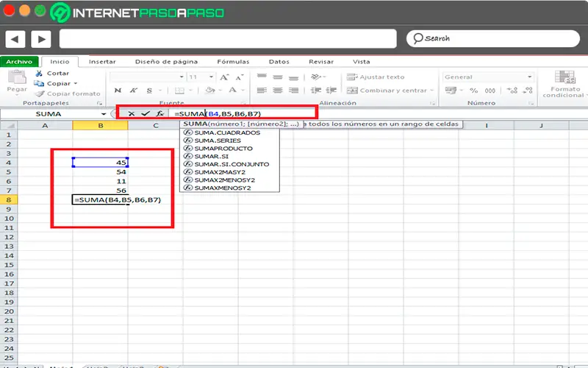Click the fill color bucket icon
Image resolution: width=588 pixels, height=368 pixels.
(x=210, y=90)
